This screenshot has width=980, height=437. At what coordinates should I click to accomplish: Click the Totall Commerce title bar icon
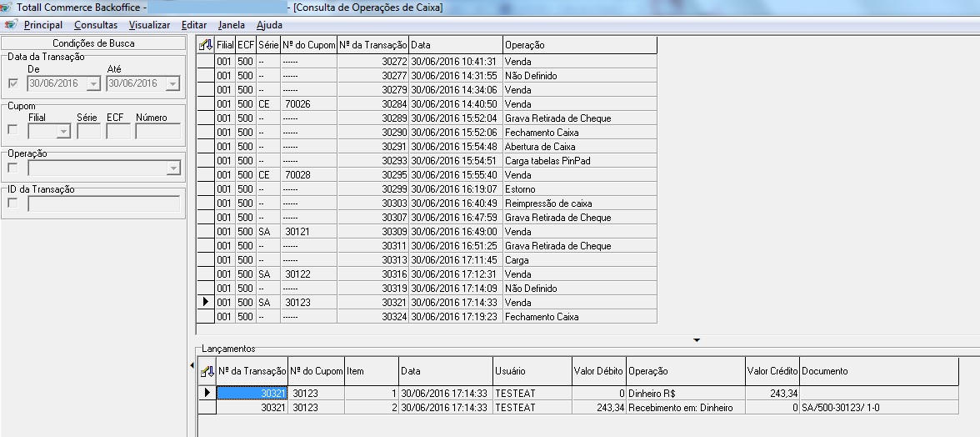pyautogui.click(x=7, y=8)
